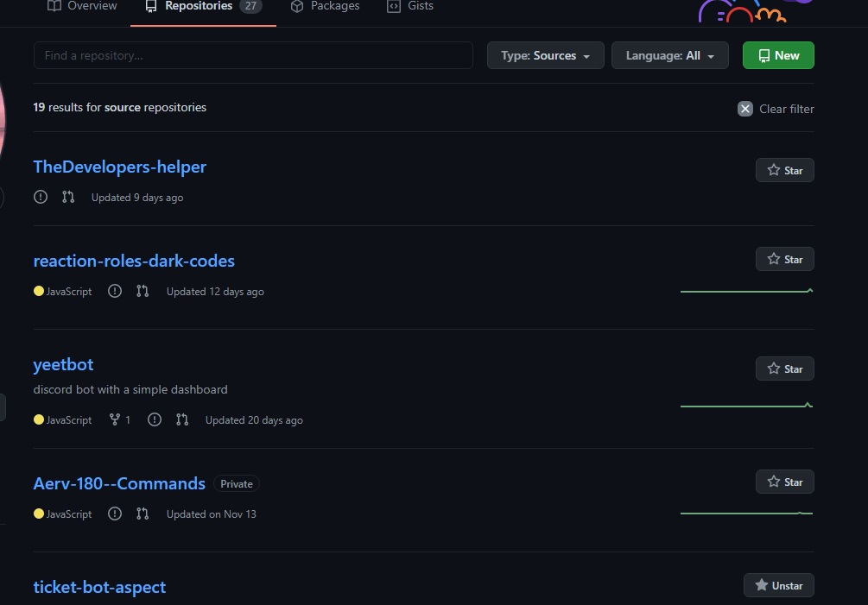
Task: Click the fork count icon on yeetbot
Action: (x=114, y=419)
